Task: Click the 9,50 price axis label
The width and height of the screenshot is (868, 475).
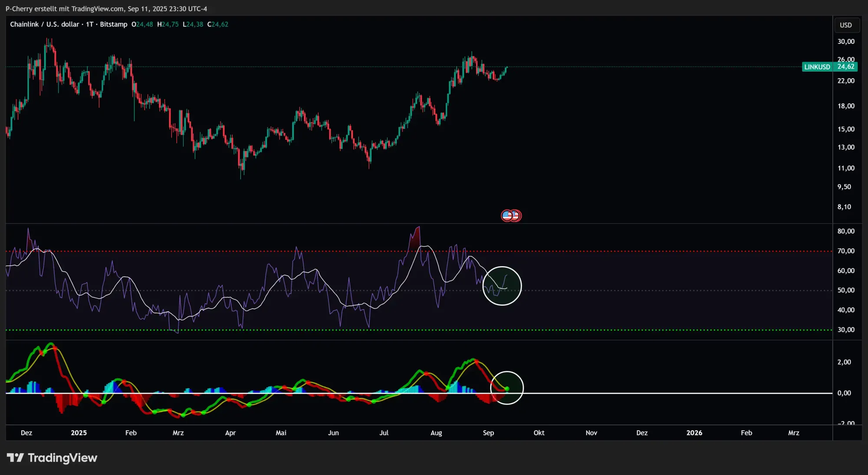Action: click(844, 187)
